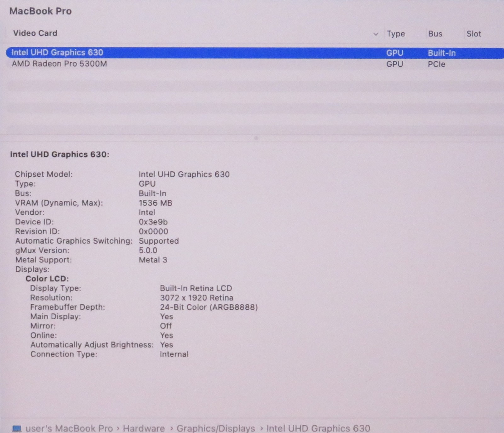Image resolution: width=504 pixels, height=433 pixels.
Task: Click the Automatically Adjust Brightness value Yes
Action: (x=166, y=345)
